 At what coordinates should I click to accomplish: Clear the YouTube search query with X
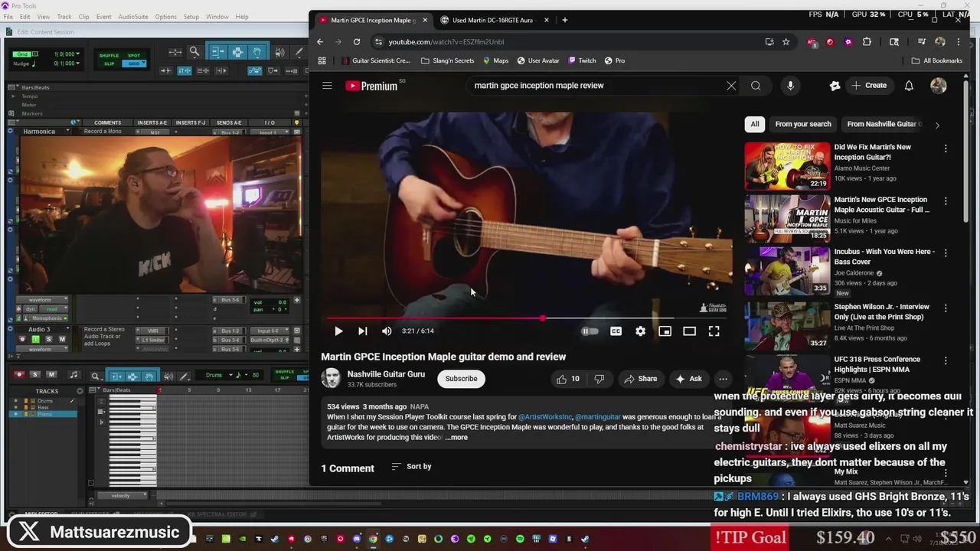click(x=731, y=86)
